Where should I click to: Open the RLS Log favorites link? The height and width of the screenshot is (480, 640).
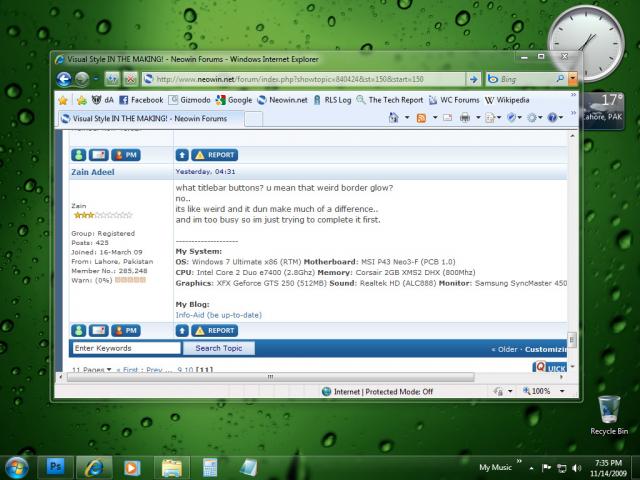pyautogui.click(x=332, y=100)
